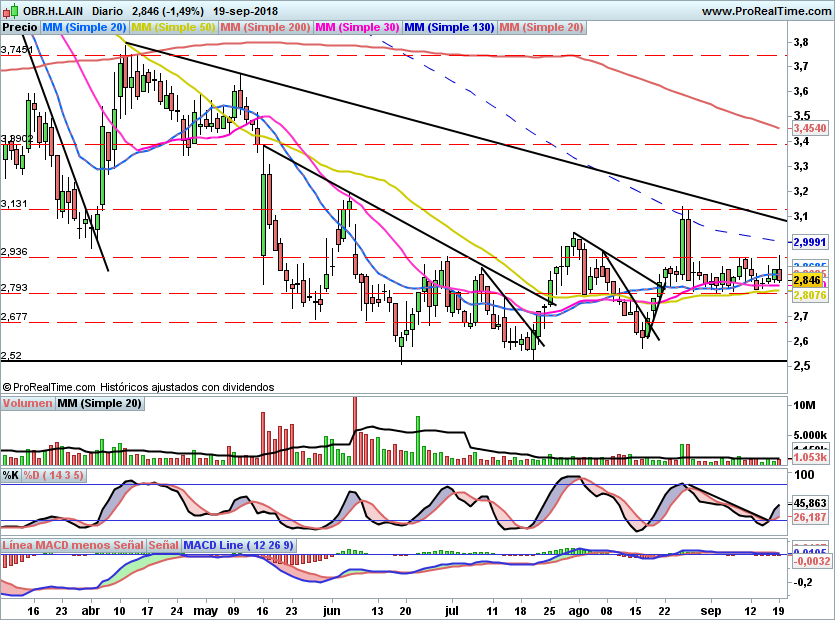Select the yellow MM (Simple 50) label

173,27
